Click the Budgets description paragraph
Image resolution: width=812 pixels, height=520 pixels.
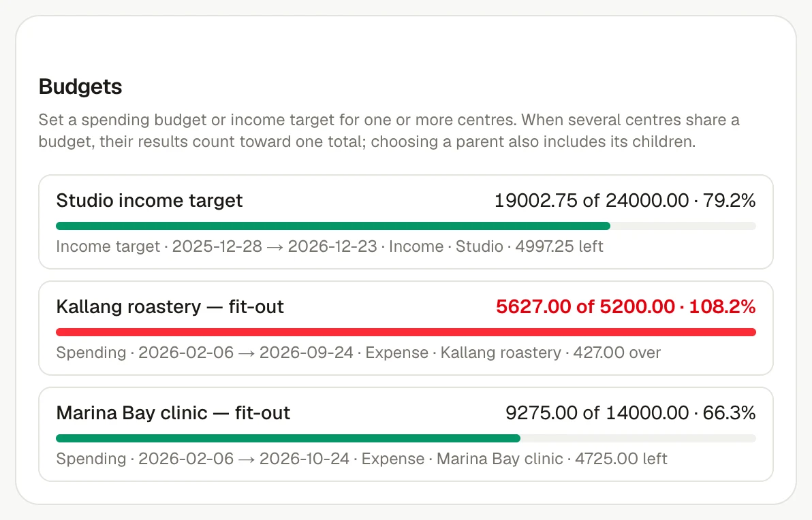click(x=389, y=131)
